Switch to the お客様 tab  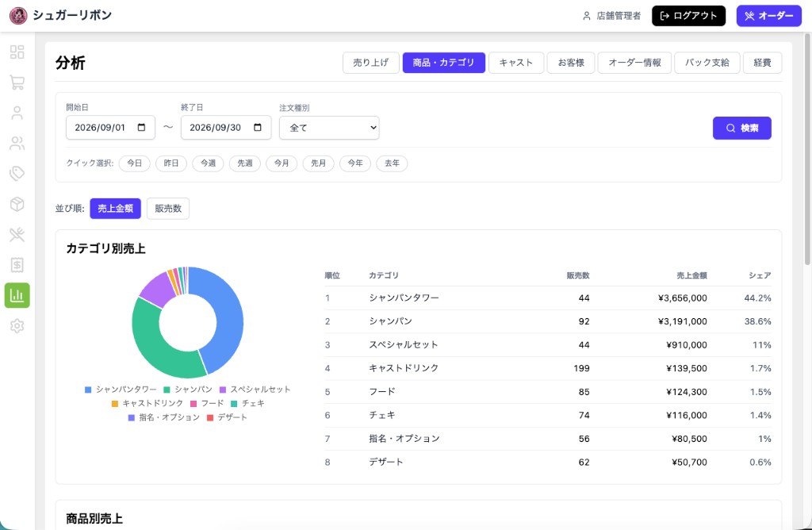(x=571, y=63)
